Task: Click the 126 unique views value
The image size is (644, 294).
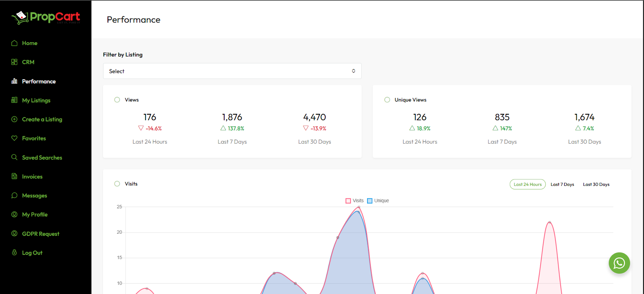Action: click(x=420, y=117)
